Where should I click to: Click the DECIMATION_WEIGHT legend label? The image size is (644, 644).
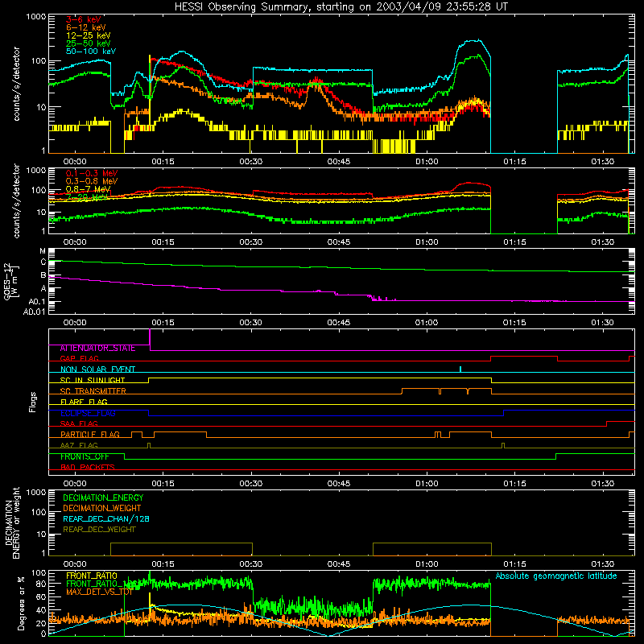coord(102,508)
